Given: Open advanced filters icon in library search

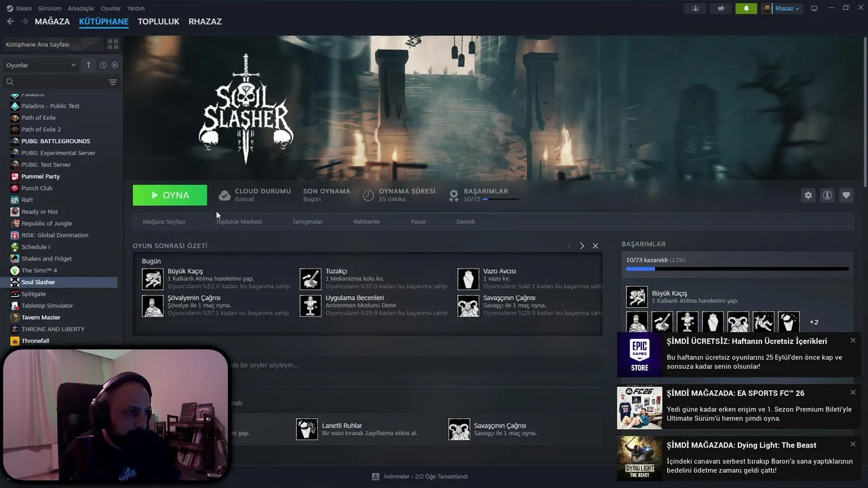Looking at the screenshot, I should tap(113, 82).
